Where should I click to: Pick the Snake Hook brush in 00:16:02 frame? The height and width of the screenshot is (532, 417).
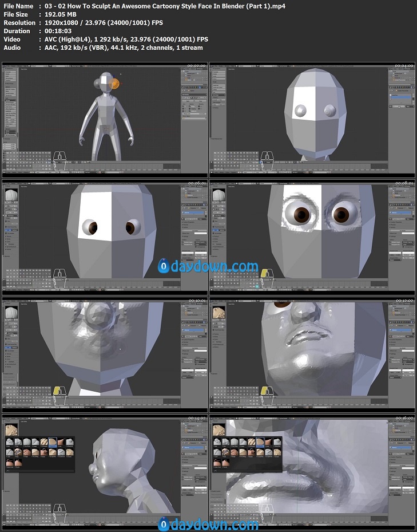tap(217, 463)
